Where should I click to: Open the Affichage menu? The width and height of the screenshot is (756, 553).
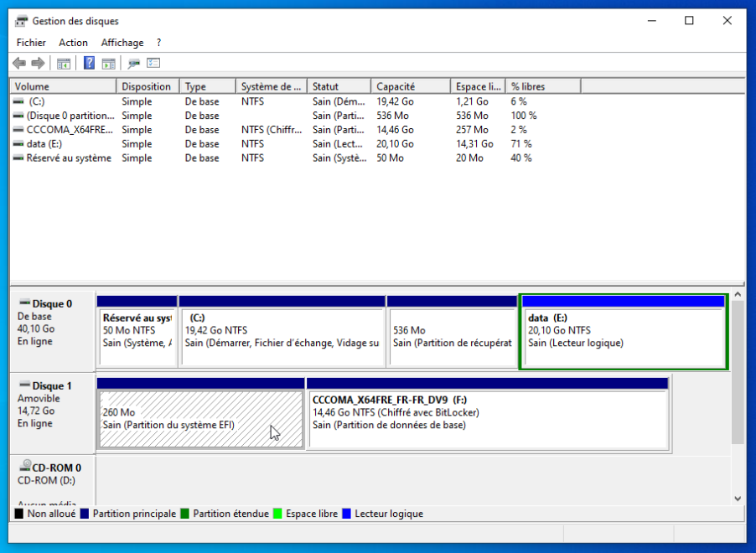coord(122,42)
